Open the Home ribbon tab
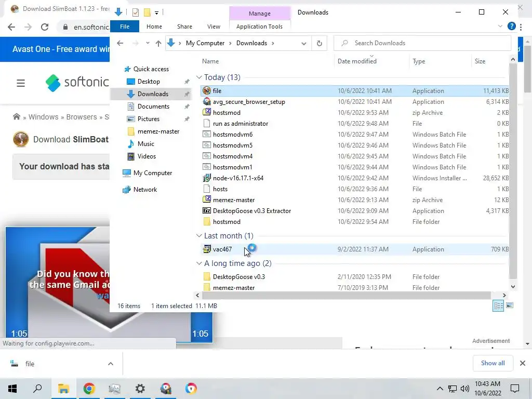The width and height of the screenshot is (532, 399). (154, 26)
